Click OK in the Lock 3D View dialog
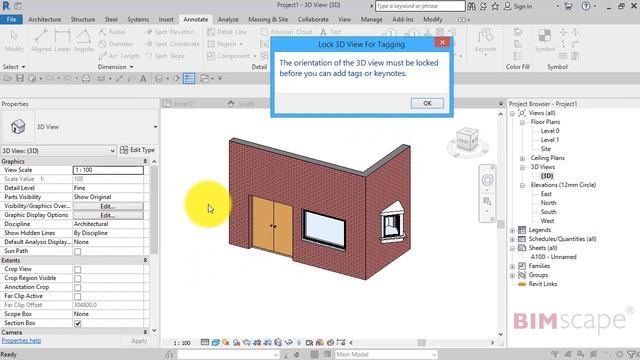This screenshot has height=360, width=640. (x=427, y=103)
